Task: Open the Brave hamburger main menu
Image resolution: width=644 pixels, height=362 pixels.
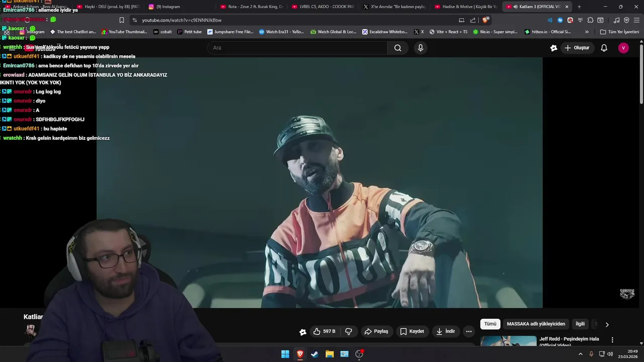Action: coord(636,20)
